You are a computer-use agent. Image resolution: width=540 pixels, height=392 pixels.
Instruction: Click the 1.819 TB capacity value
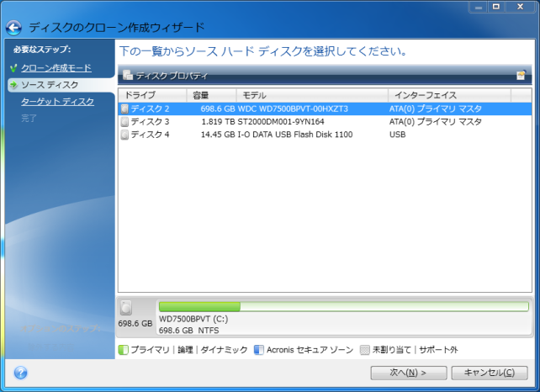pyautogui.click(x=219, y=122)
